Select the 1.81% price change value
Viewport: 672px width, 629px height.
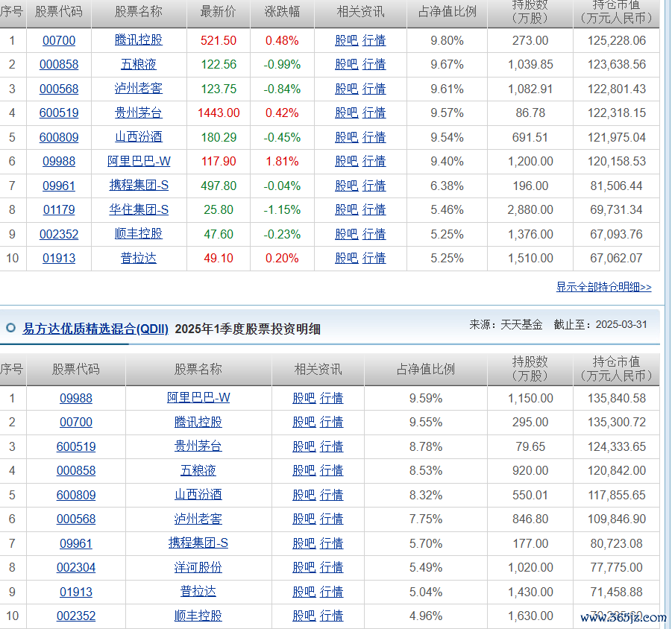(x=282, y=162)
